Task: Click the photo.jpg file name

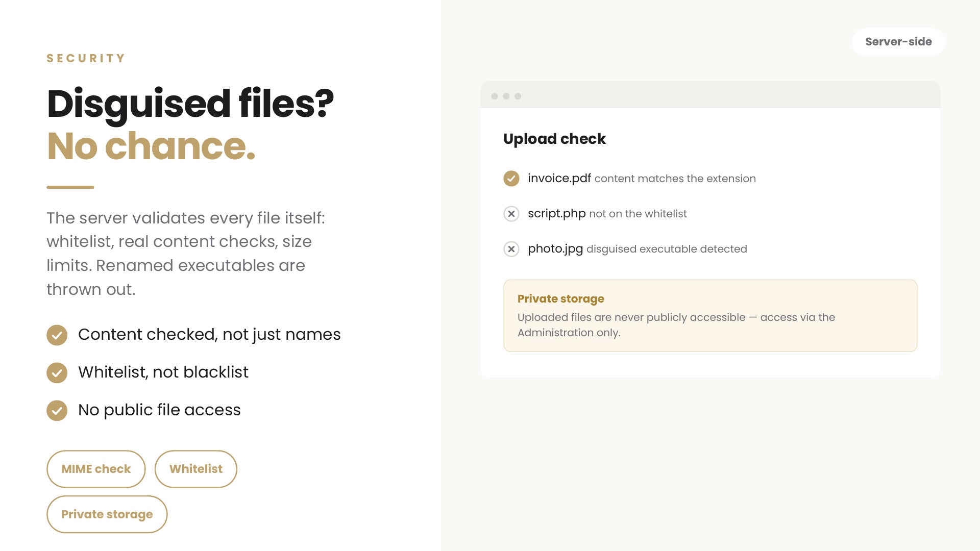Action: (x=555, y=249)
